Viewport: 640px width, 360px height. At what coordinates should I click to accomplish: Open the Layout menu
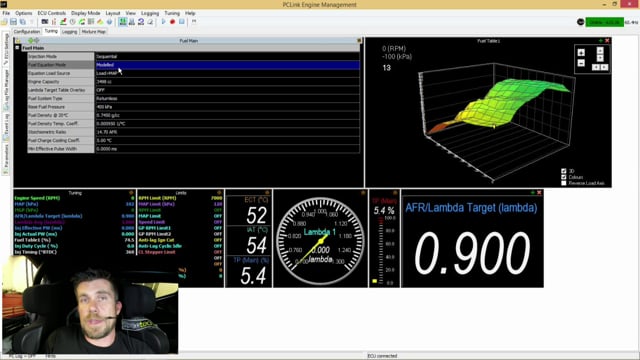(113, 13)
